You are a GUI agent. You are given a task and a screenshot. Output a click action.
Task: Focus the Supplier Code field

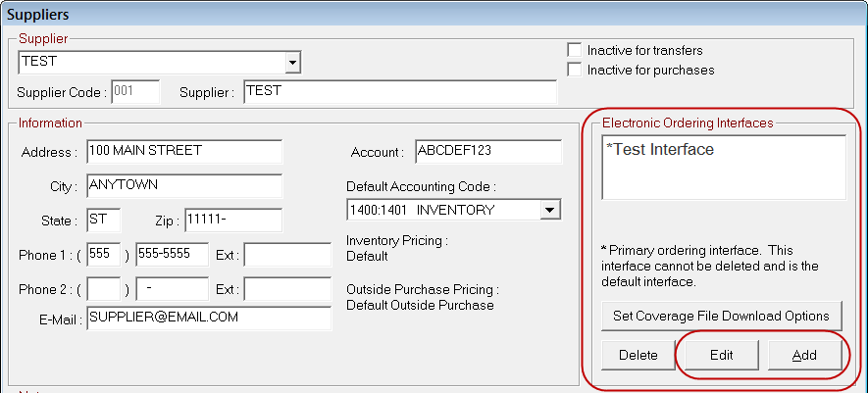135,91
